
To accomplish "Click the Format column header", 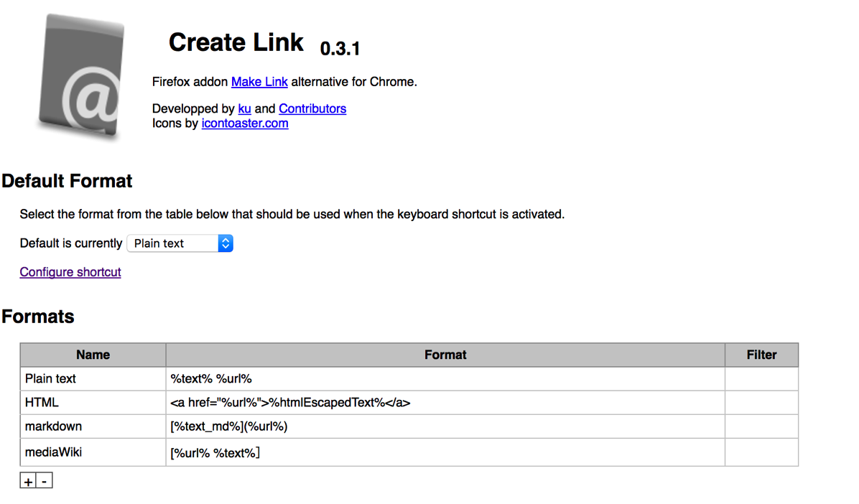I will coord(445,355).
